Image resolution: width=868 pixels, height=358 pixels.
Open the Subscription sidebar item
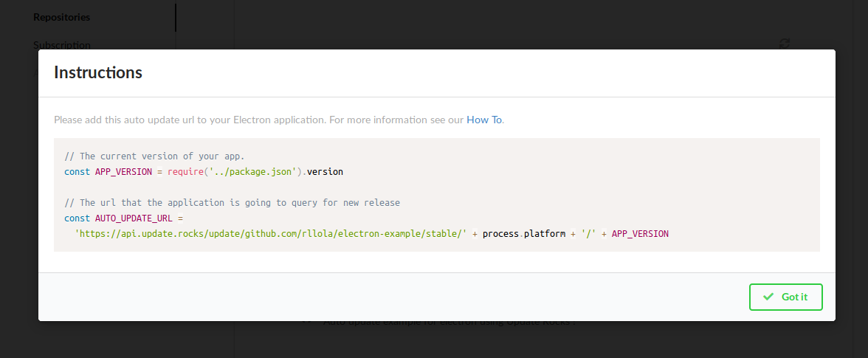click(x=62, y=44)
